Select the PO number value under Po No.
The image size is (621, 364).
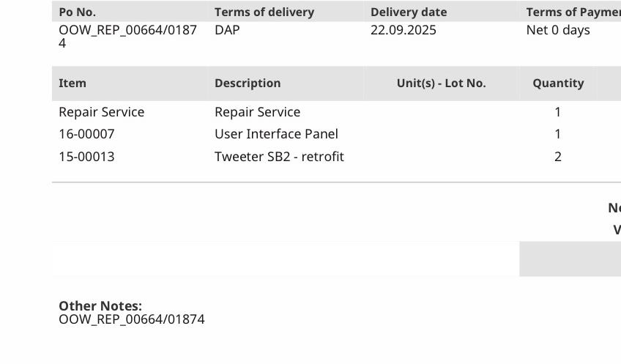pos(127,36)
